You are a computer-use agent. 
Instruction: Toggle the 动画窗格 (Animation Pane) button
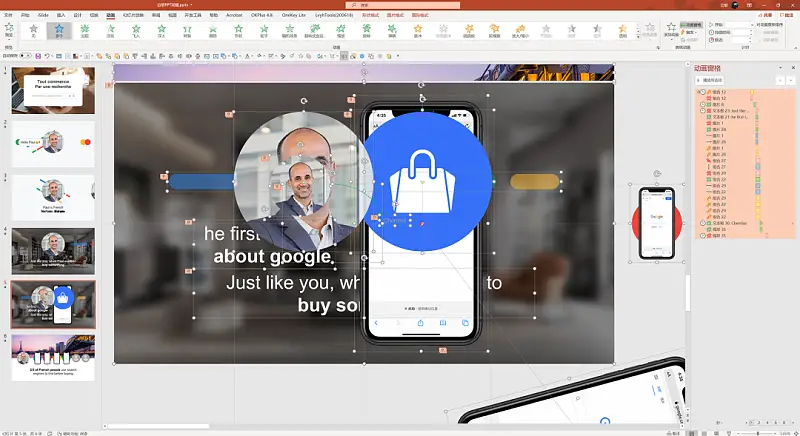691,24
